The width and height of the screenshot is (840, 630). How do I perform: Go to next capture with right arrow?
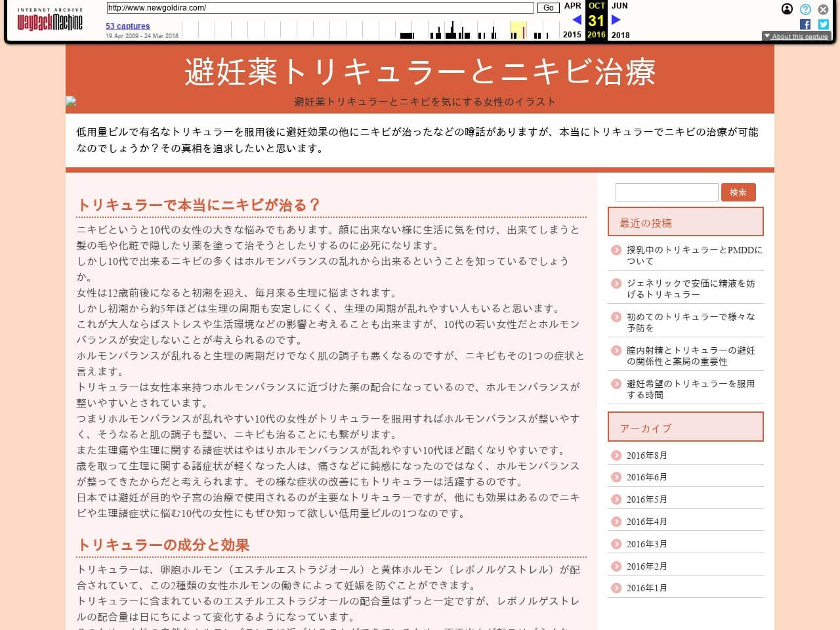point(616,20)
